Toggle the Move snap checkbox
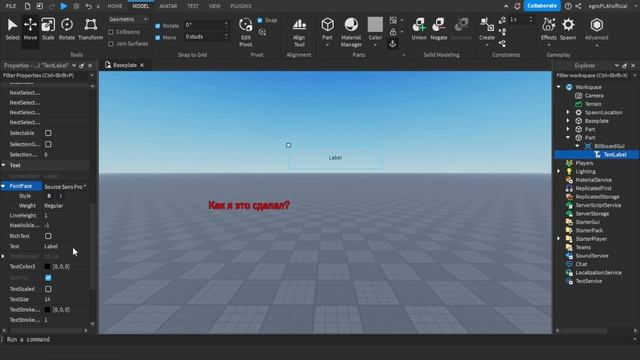Screen dimensions: 640x360 pos(158,38)
